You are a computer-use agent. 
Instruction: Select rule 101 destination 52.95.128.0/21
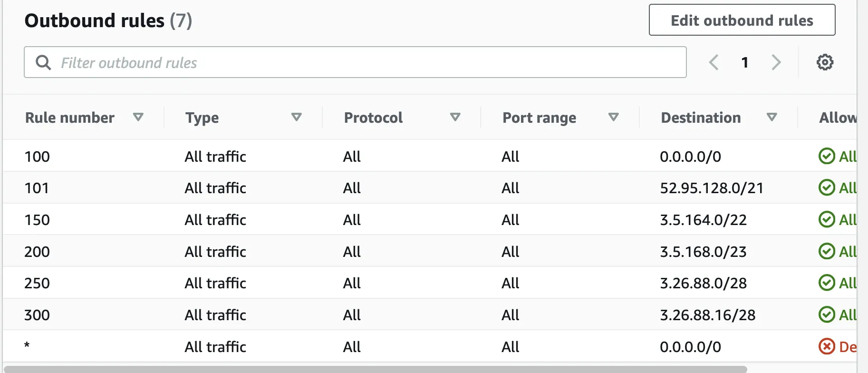point(712,188)
